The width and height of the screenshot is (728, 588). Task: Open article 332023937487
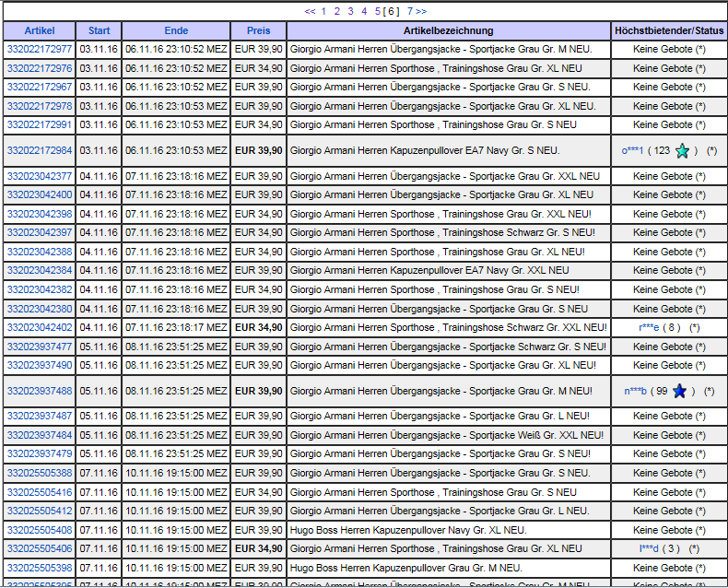pyautogui.click(x=40, y=417)
